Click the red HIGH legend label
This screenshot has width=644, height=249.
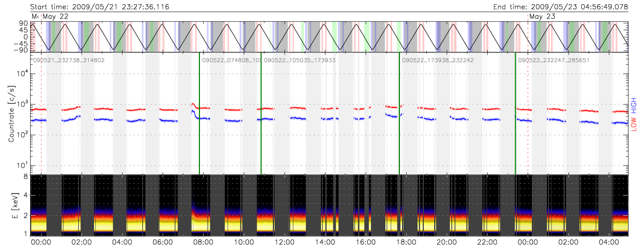pyautogui.click(x=634, y=105)
